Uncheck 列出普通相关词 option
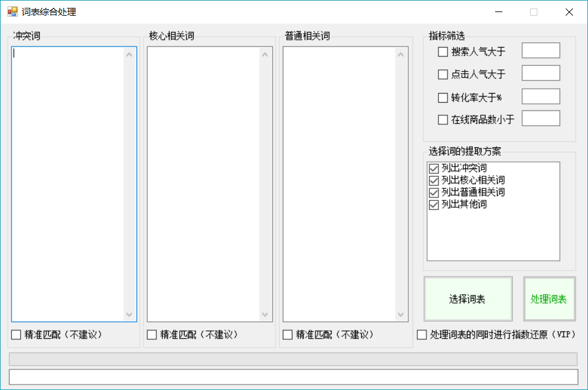This screenshot has height=390, width=588. [434, 193]
